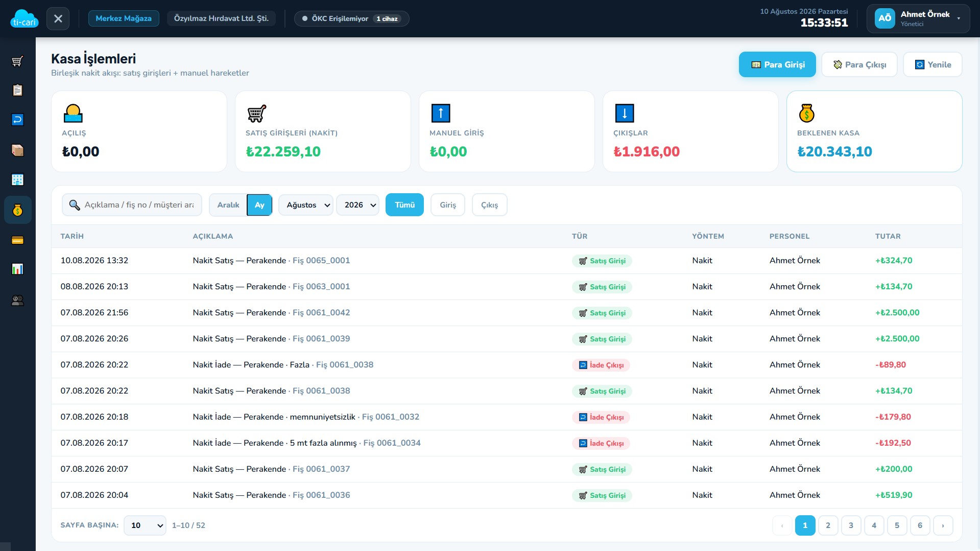Click the 1 cihaz badge
Screen dimensions: 980x551
pos(387,19)
